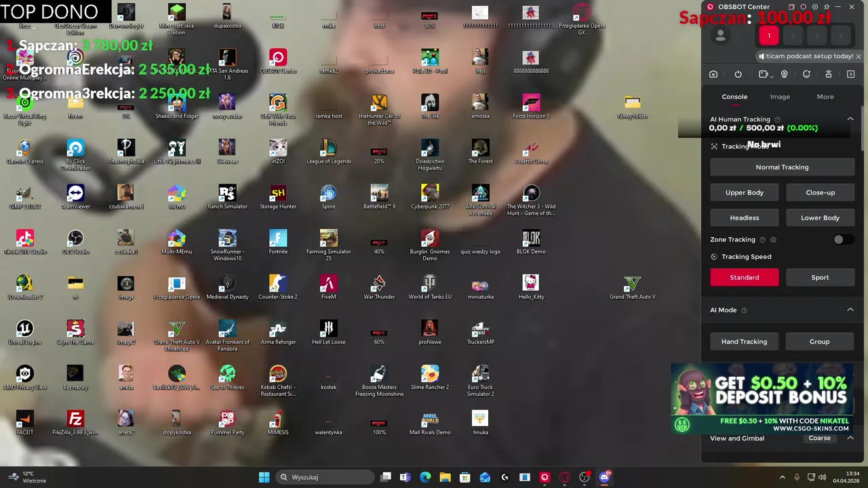The image size is (868, 488).
Task: Launch Storage Hunter desktop shortcut
Action: (x=278, y=197)
